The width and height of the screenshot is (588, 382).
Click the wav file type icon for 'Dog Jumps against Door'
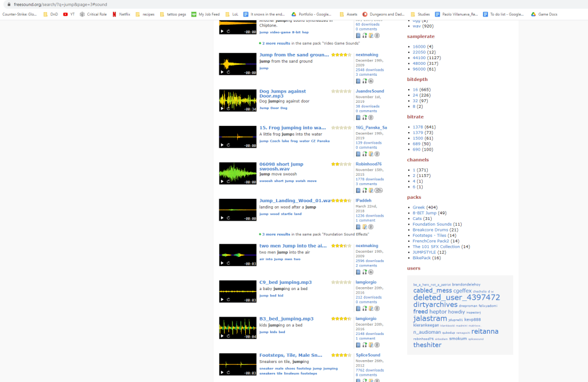click(358, 117)
